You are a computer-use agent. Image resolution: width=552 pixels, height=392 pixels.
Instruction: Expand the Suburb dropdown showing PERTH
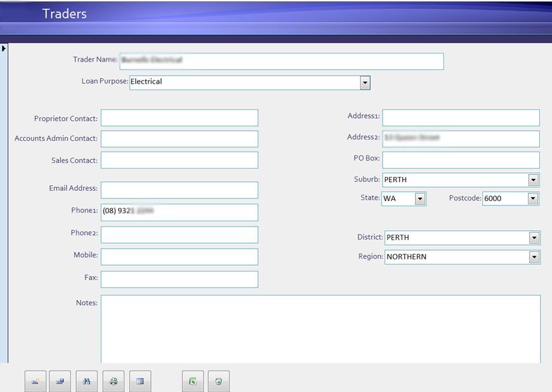coord(533,180)
